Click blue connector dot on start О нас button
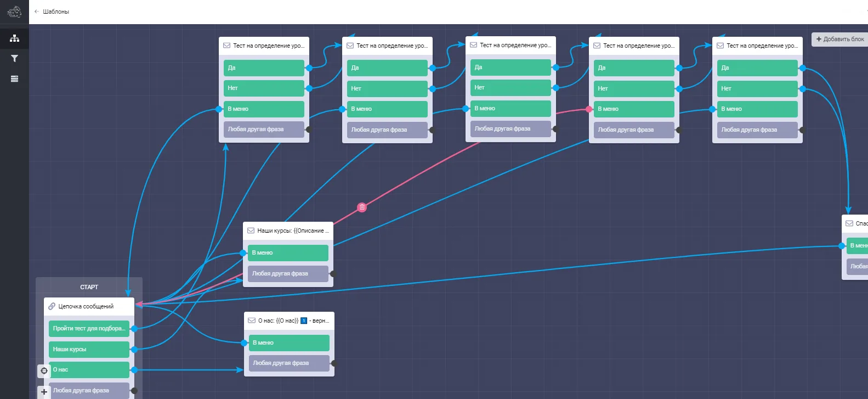 click(x=134, y=370)
